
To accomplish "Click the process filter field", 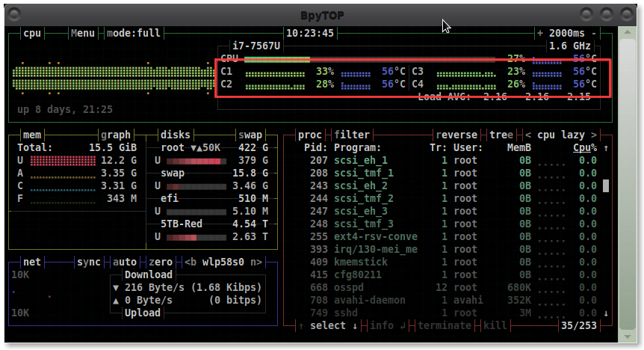I will tap(352, 135).
